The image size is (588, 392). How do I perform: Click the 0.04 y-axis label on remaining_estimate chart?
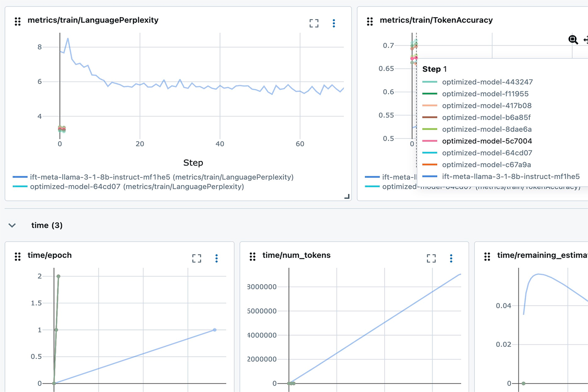(504, 306)
